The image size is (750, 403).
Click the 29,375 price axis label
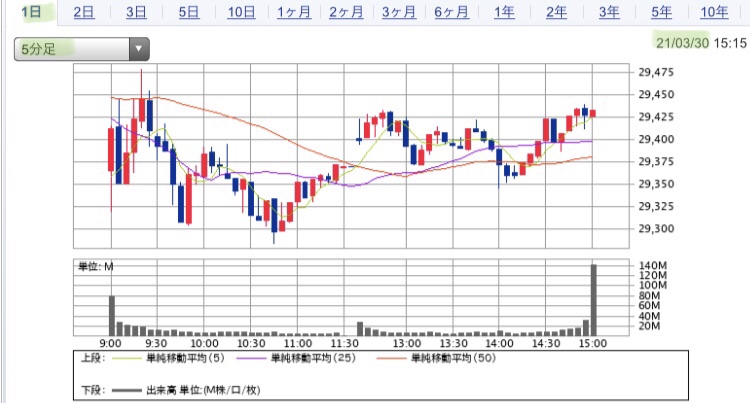(656, 161)
